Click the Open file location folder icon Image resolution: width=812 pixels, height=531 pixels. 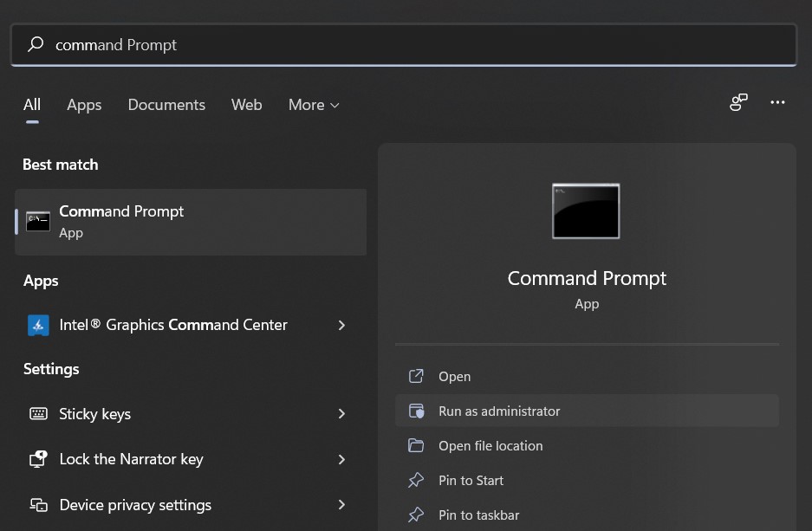tap(416, 445)
